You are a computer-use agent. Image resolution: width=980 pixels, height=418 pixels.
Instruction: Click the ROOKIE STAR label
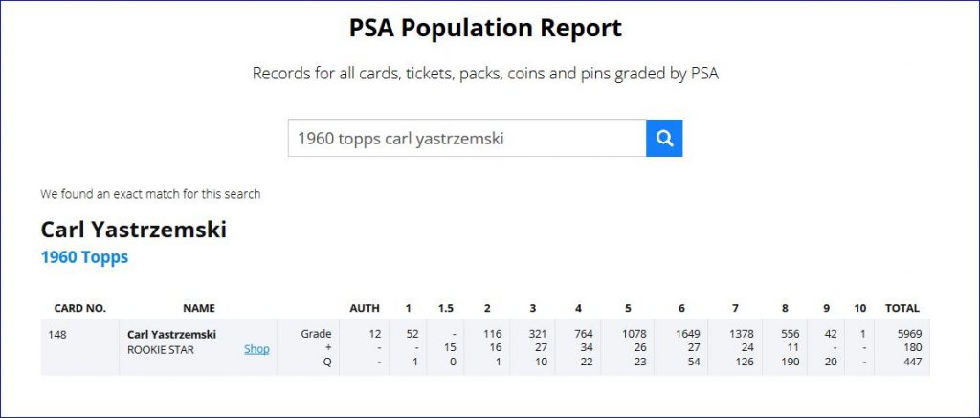click(x=160, y=350)
